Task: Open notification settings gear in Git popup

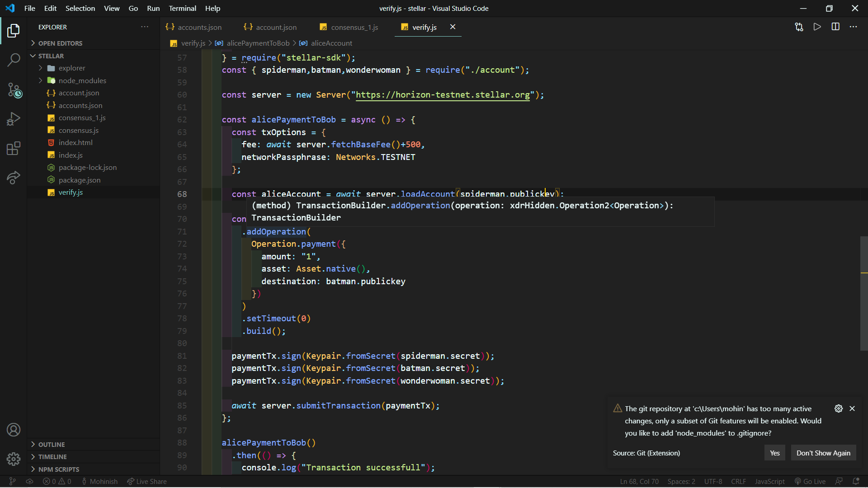Action: pos(838,408)
